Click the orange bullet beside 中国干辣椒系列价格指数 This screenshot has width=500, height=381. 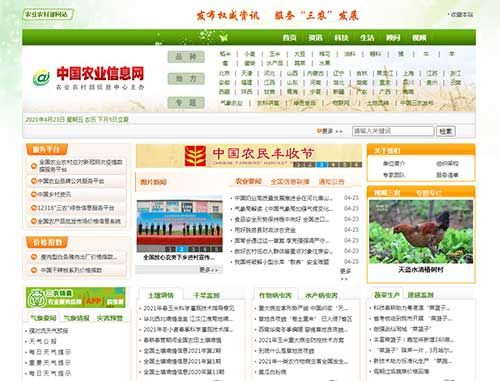(x=33, y=270)
